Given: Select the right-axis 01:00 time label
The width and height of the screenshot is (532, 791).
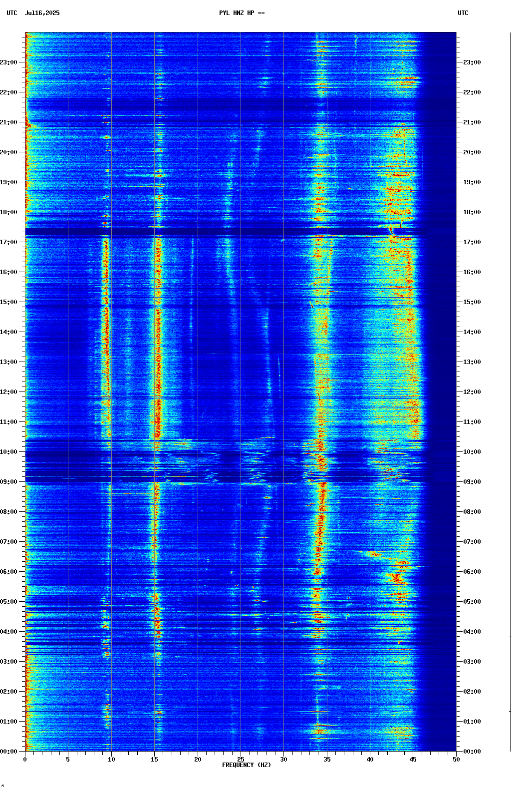Looking at the screenshot, I should (472, 722).
